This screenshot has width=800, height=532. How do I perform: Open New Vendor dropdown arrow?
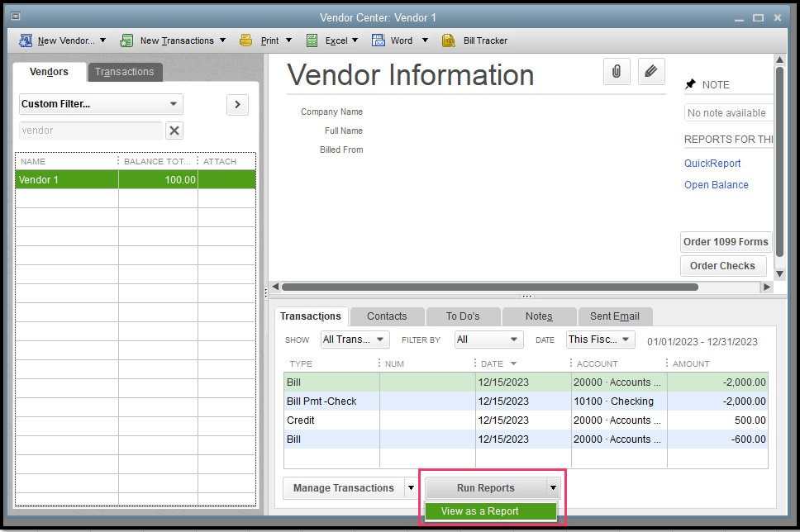click(102, 40)
